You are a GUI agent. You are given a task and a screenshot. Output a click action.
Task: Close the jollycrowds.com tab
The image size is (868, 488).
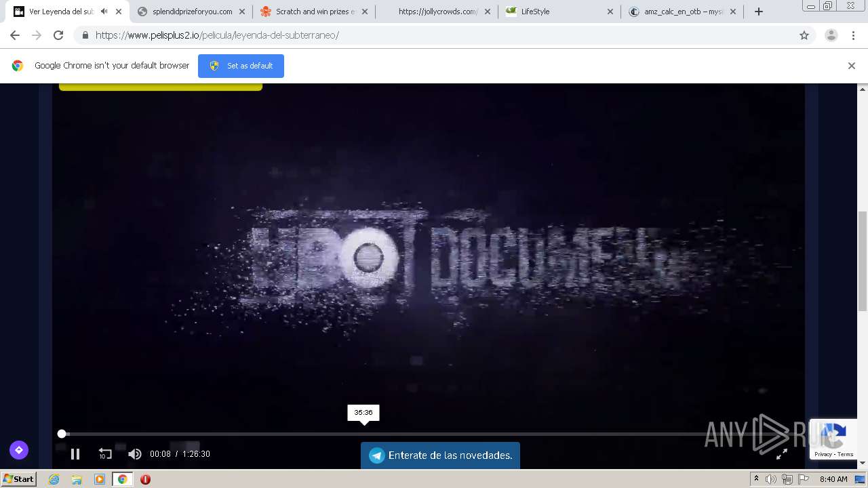click(488, 12)
